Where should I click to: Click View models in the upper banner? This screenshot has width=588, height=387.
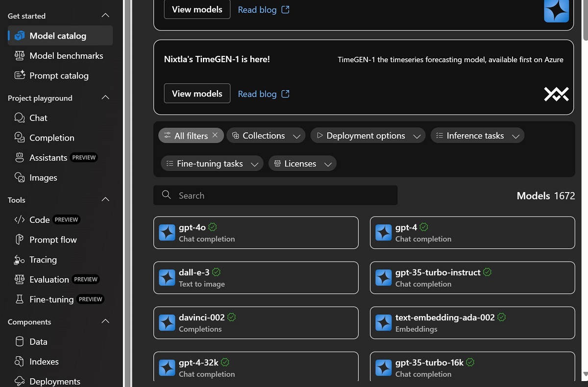(197, 9)
